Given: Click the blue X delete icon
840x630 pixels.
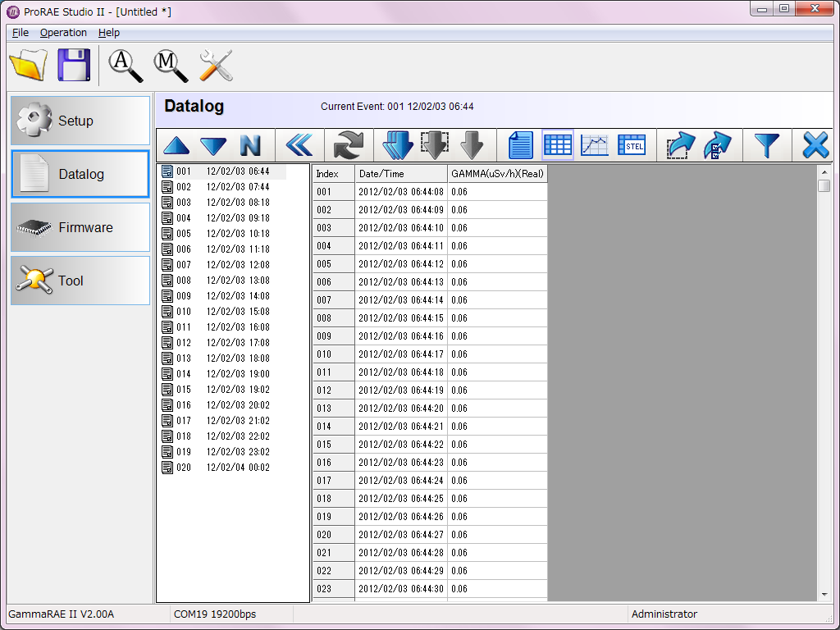Looking at the screenshot, I should [815, 145].
